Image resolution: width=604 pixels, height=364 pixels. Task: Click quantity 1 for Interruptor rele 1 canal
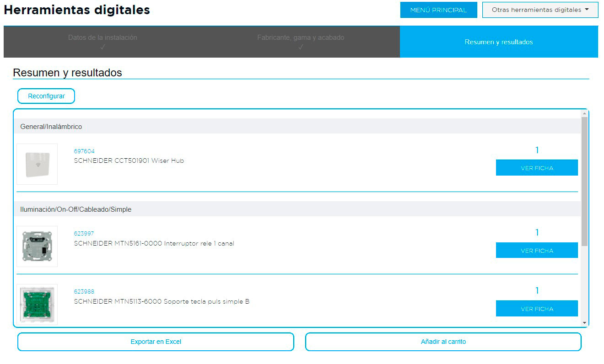537,232
